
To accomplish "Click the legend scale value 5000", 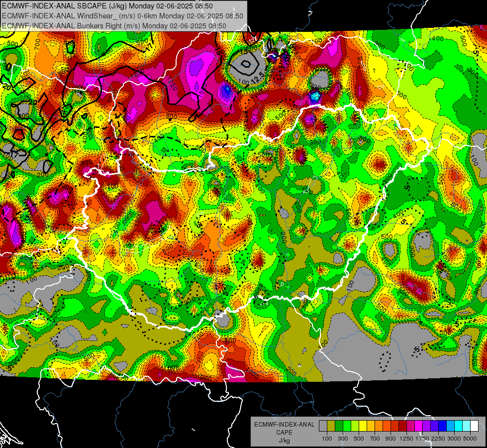I will click(x=470, y=439).
